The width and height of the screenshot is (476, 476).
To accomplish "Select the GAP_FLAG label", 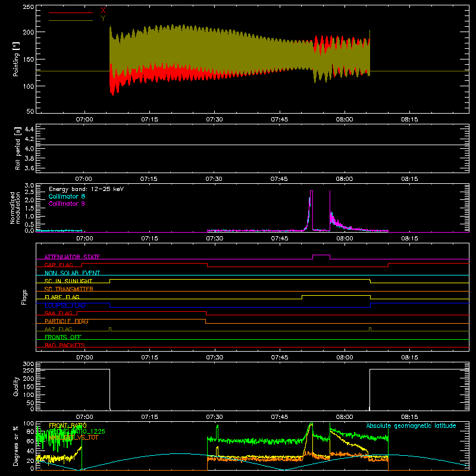I will 58,265.
